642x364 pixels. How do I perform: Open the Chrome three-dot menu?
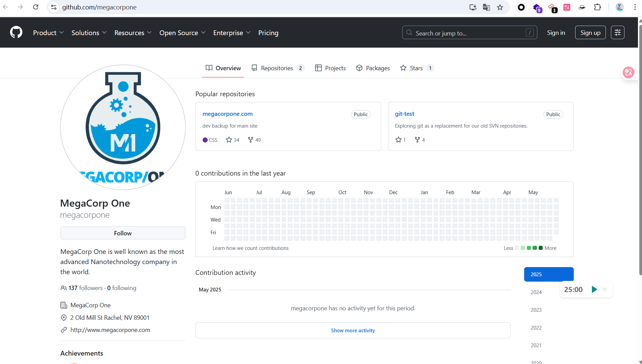pyautogui.click(x=635, y=7)
